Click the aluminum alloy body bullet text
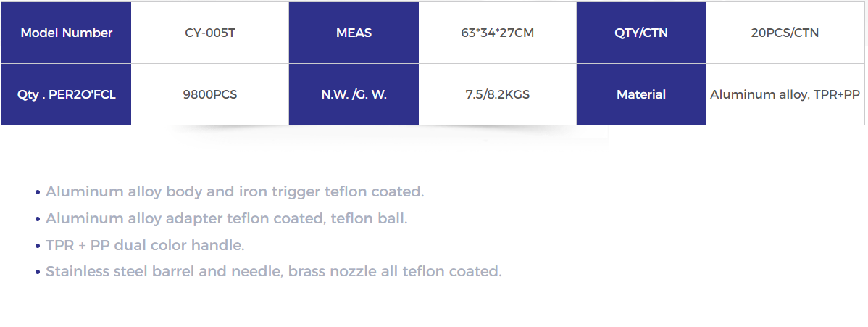The width and height of the screenshot is (868, 327). [x=235, y=192]
